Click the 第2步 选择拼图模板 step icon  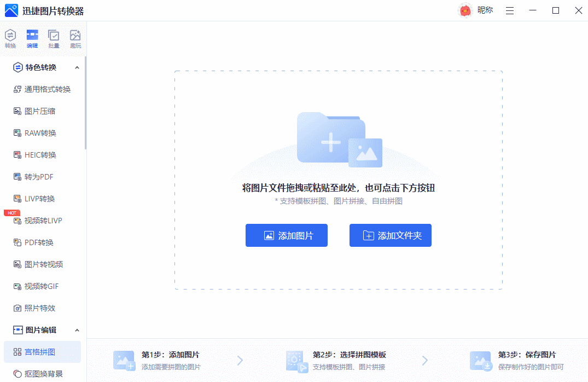(296, 361)
